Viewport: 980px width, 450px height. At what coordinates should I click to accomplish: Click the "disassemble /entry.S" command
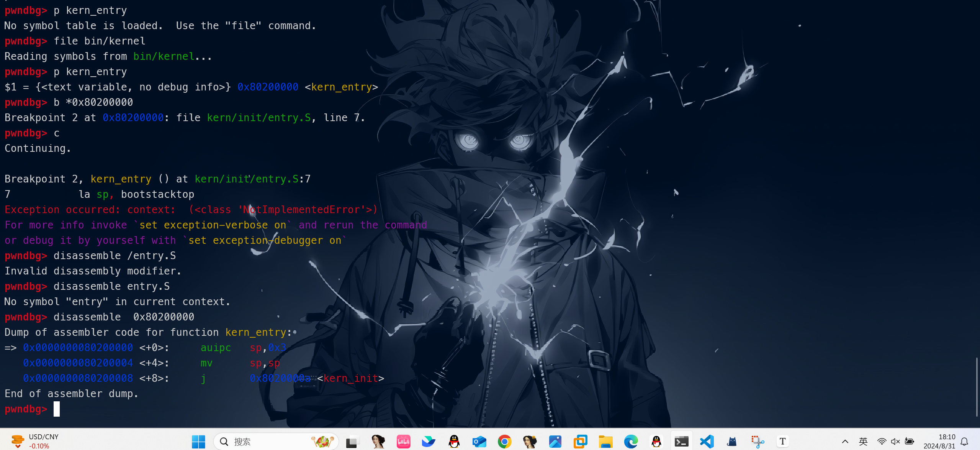[x=115, y=256]
